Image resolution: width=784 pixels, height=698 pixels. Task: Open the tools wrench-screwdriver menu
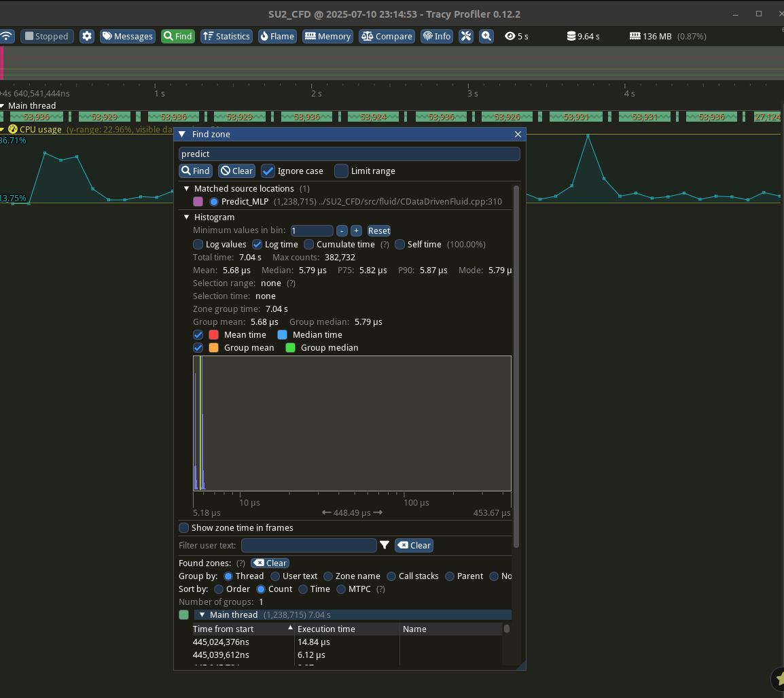pos(466,36)
